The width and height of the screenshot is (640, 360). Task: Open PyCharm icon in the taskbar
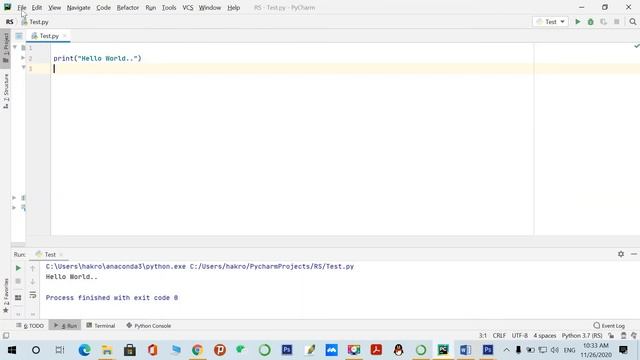[443, 350]
